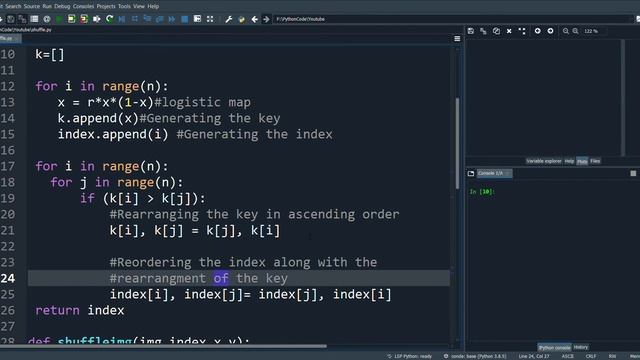Screen dimensions: 640x360
Task: Run the file with green play icon
Action: (x=59, y=19)
